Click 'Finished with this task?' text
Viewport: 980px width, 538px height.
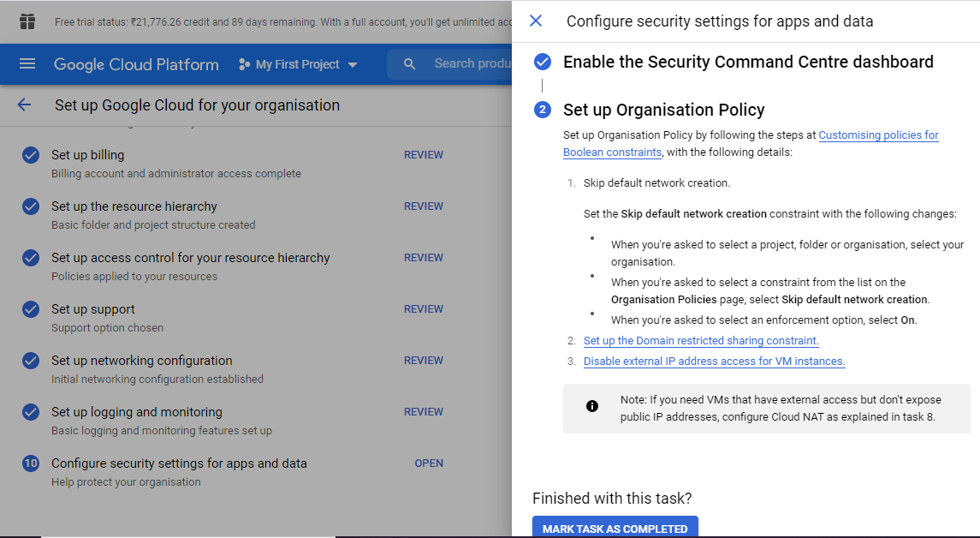(612, 498)
